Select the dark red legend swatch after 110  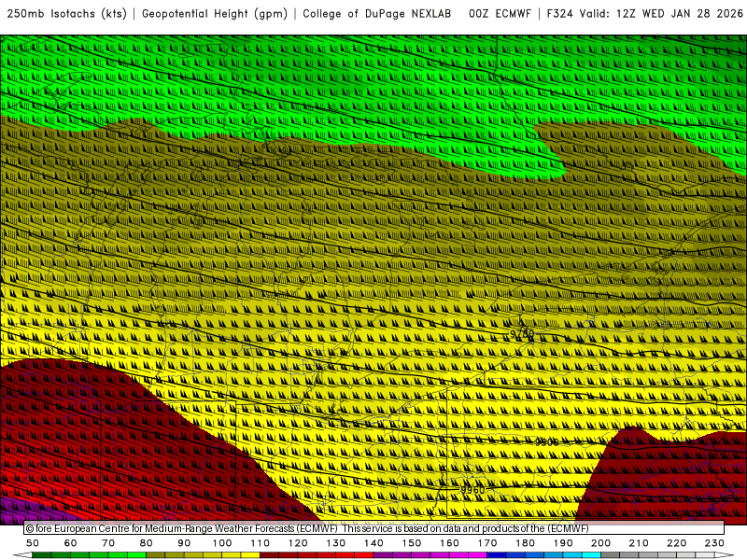(x=270, y=555)
